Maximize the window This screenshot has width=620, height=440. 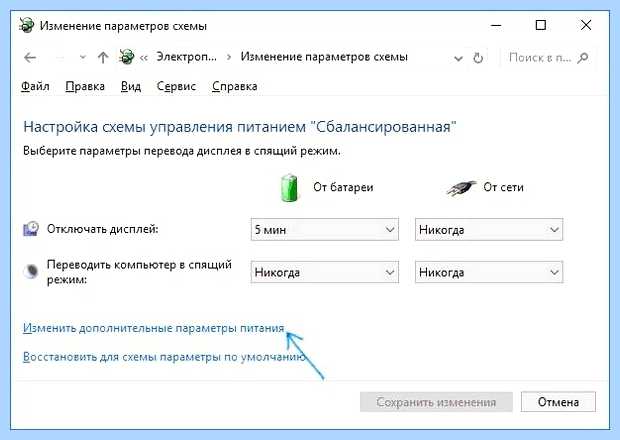point(541,26)
